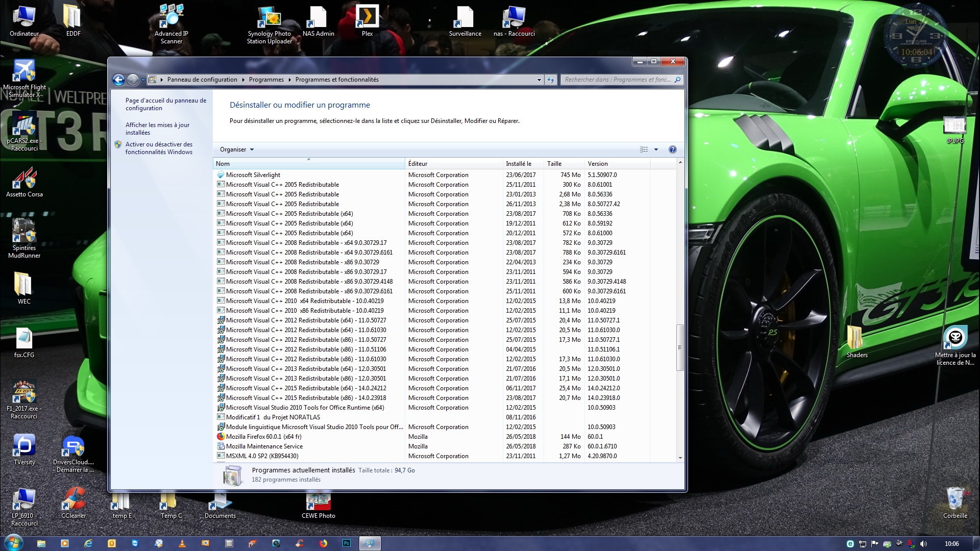The width and height of the screenshot is (980, 551).
Task: Select Visual C++ 2015 Redistributable (x64) - 14.0.24212
Action: point(444,388)
